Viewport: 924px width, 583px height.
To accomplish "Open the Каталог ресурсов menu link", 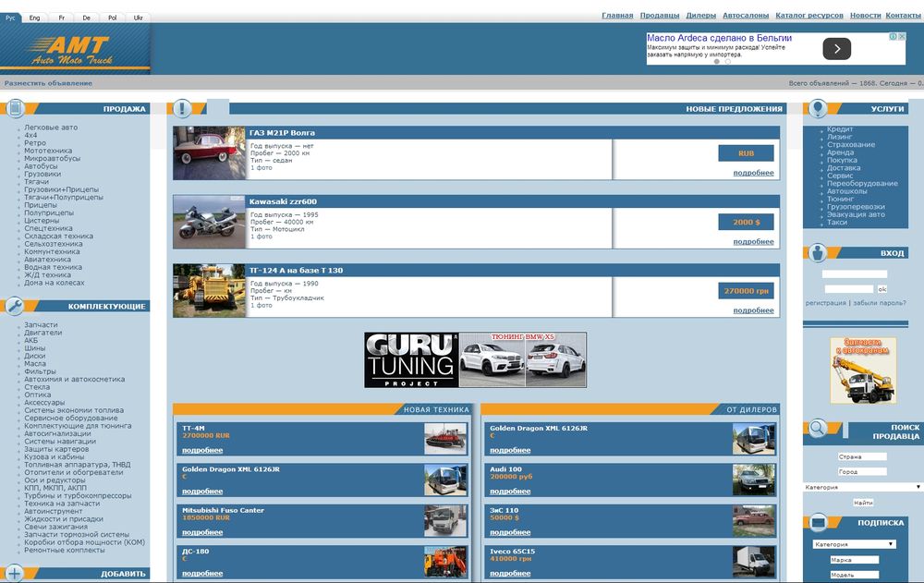I will coord(809,16).
